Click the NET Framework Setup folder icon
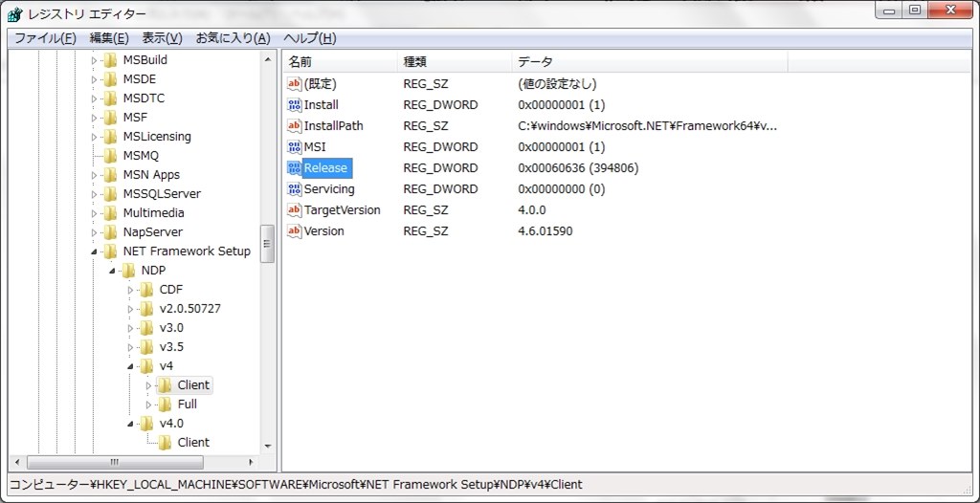980x503 pixels. point(111,251)
